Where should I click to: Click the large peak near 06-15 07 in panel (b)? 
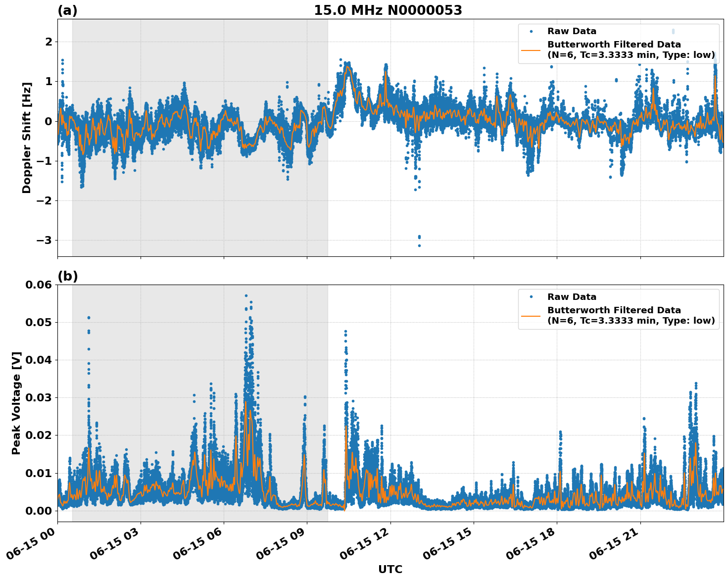pos(247,297)
